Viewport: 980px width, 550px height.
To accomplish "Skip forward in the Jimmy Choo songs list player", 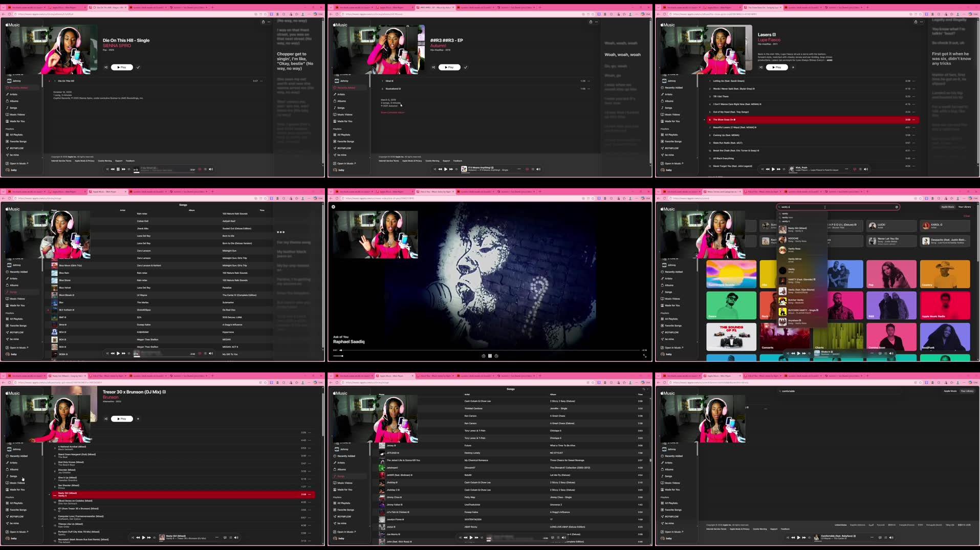I will tap(476, 538).
